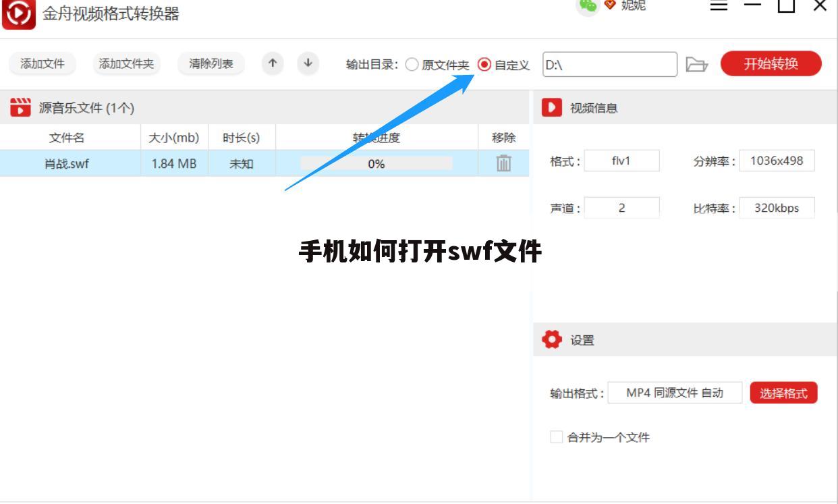This screenshot has width=838, height=504.
Task: Select the 自定义 output option
Action: point(484,64)
